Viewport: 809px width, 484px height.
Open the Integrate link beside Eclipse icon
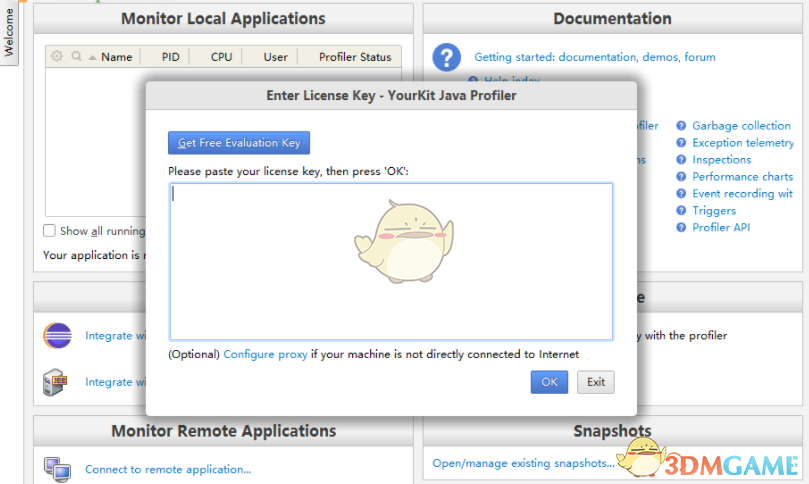coord(116,336)
